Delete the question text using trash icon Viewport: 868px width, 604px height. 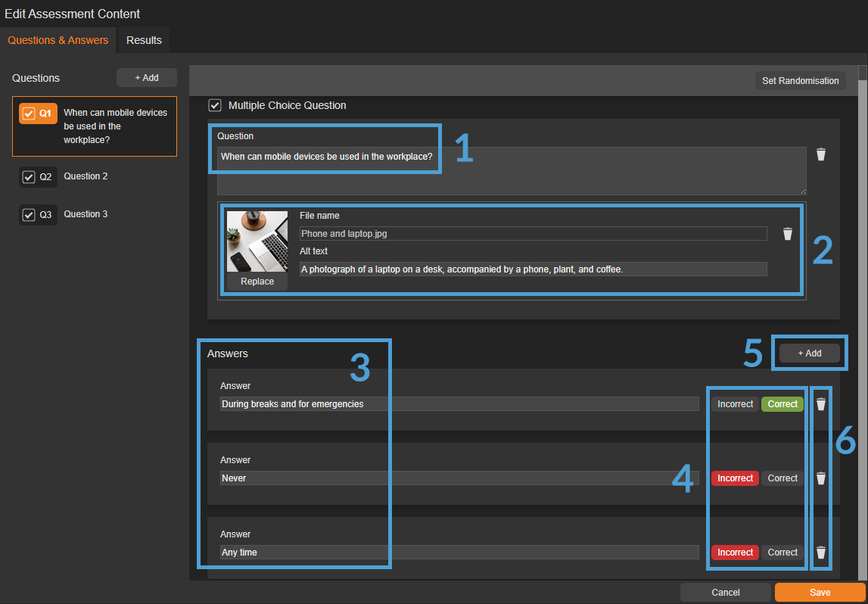click(821, 154)
